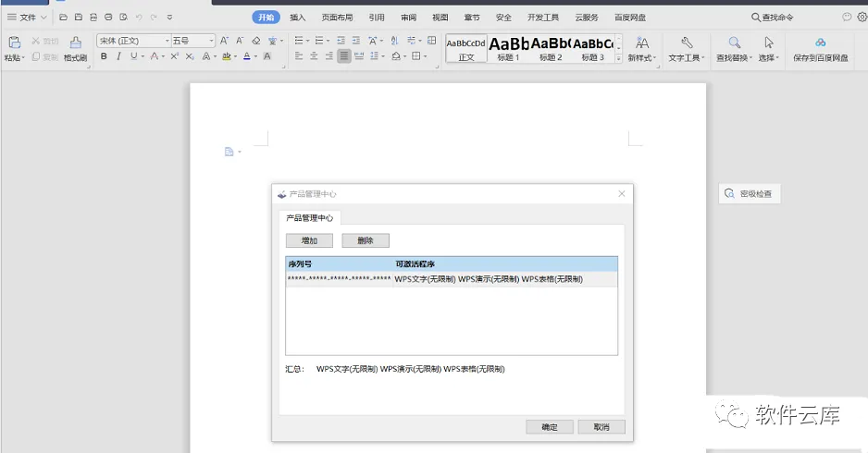Center align text

click(x=314, y=55)
